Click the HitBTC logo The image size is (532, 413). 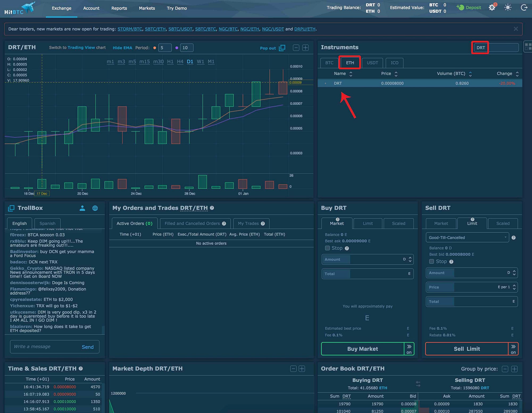pyautogui.click(x=19, y=8)
